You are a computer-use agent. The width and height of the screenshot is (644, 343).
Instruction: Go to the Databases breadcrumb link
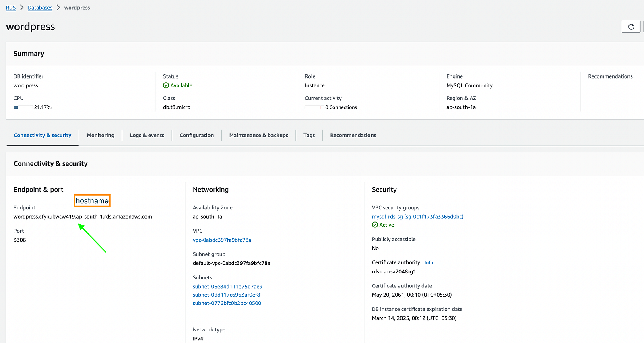[x=40, y=8]
